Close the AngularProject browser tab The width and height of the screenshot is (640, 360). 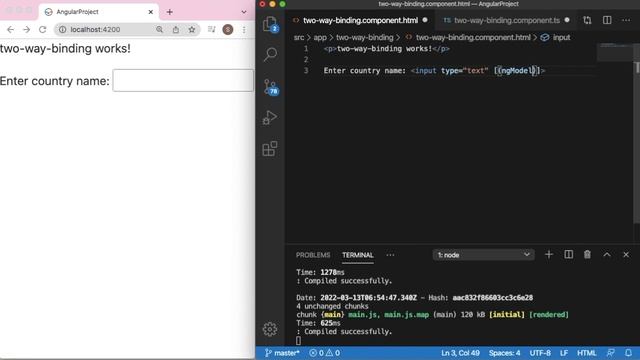click(151, 12)
